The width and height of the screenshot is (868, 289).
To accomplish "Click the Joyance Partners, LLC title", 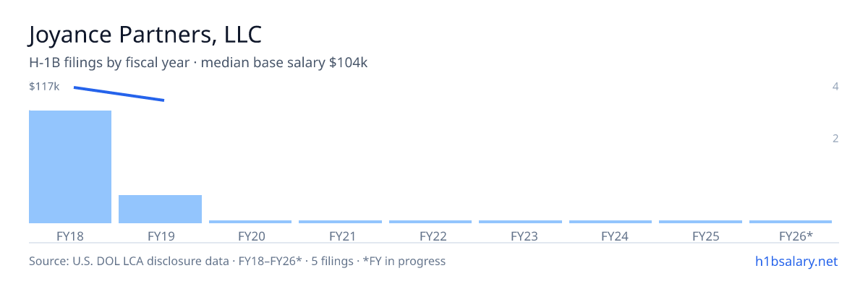I will 145,35.
